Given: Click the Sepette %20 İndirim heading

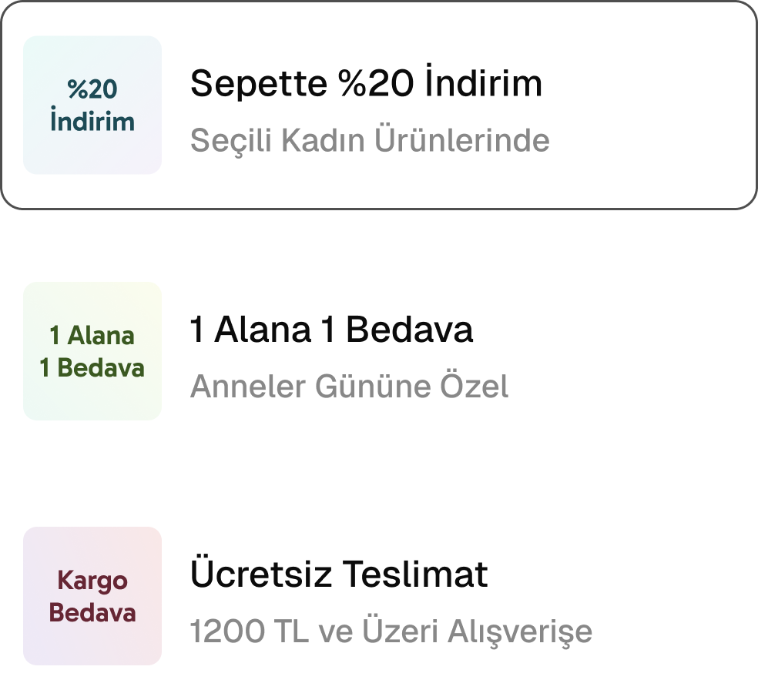Looking at the screenshot, I should 367,82.
